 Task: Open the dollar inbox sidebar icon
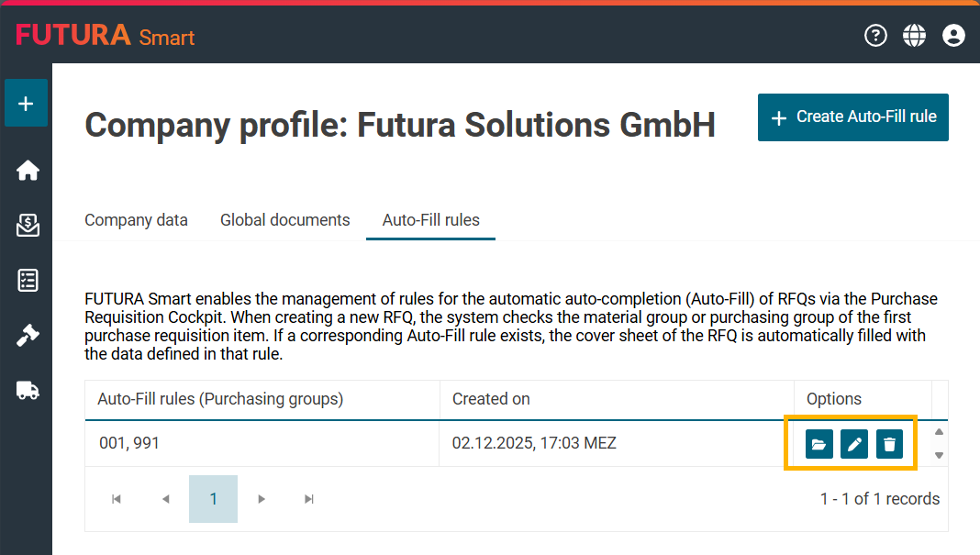[x=28, y=226]
